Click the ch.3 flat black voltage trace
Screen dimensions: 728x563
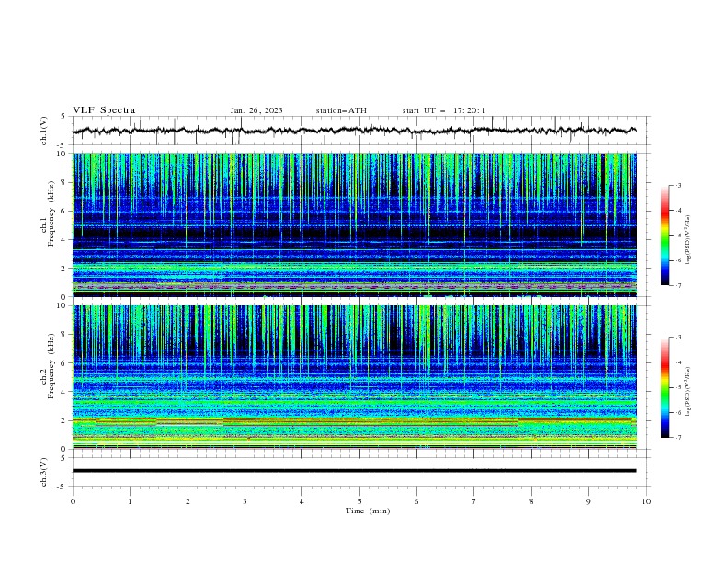click(x=354, y=471)
